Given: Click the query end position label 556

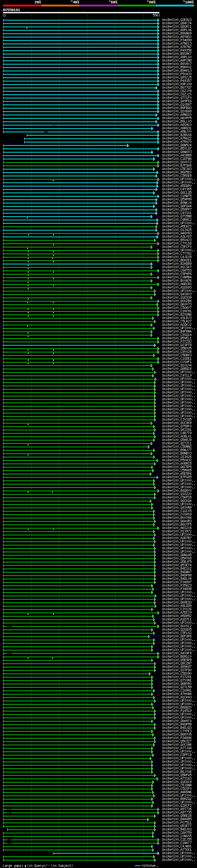Looking at the screenshot, I should point(155,15).
